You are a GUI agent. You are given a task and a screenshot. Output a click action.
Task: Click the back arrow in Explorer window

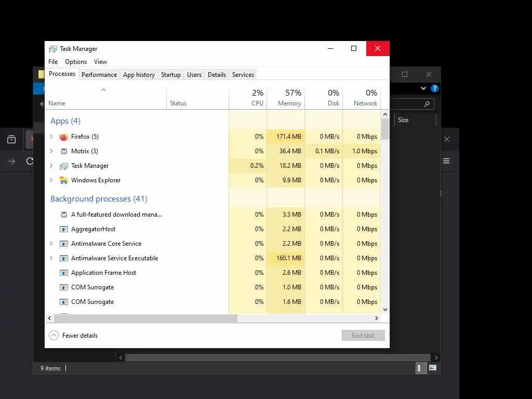tap(42, 104)
